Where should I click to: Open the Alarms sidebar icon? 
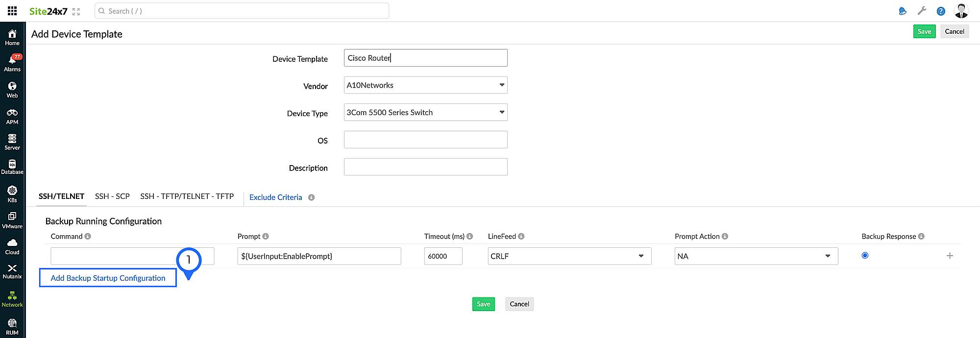(x=12, y=63)
